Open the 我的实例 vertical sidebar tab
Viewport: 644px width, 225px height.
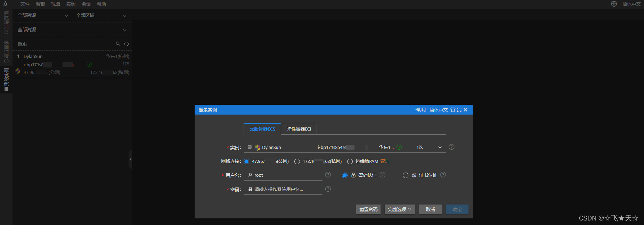point(6,80)
